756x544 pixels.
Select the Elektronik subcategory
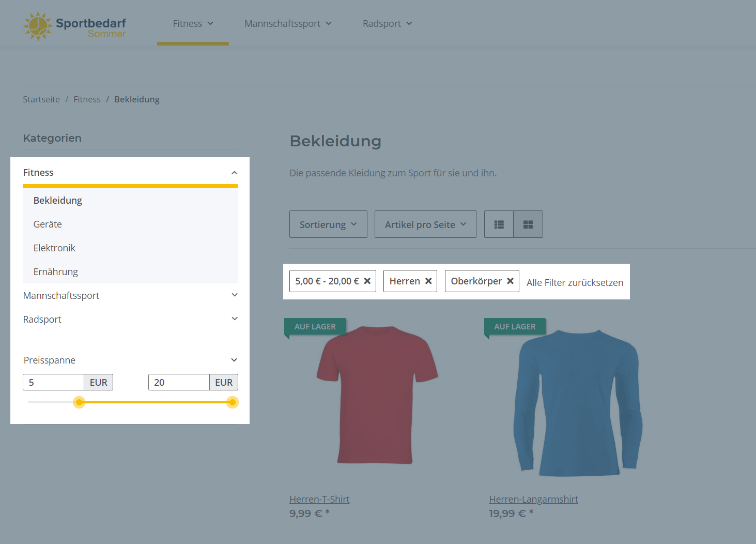click(x=54, y=248)
